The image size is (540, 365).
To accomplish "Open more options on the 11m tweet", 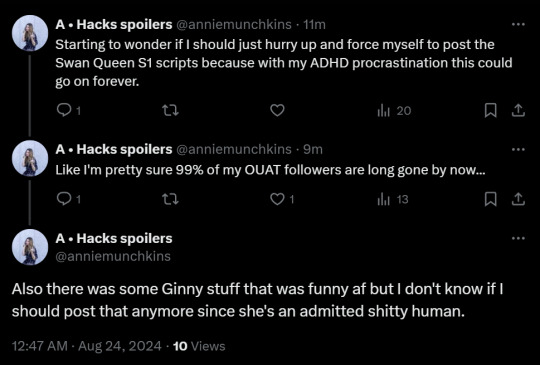I will [518, 24].
